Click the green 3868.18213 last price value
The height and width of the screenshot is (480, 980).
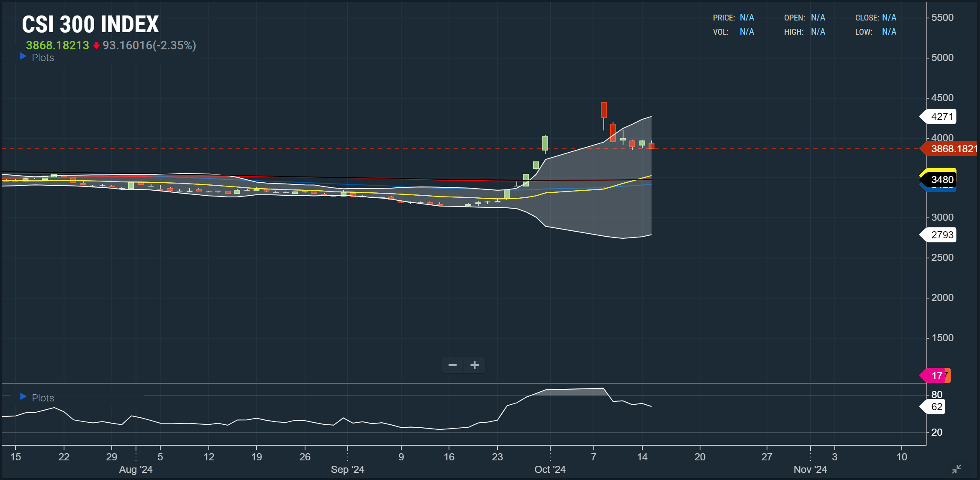(x=57, y=46)
